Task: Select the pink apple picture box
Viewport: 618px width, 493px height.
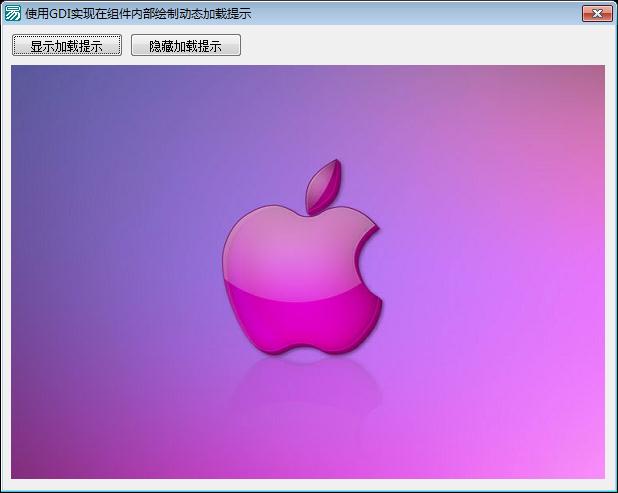Action: pyautogui.click(x=308, y=272)
